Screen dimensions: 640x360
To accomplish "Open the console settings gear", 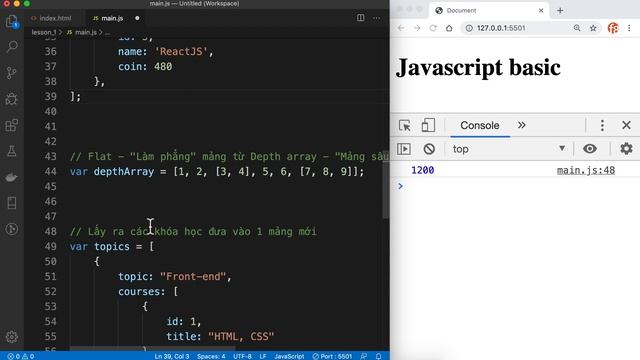I will pyautogui.click(x=626, y=149).
